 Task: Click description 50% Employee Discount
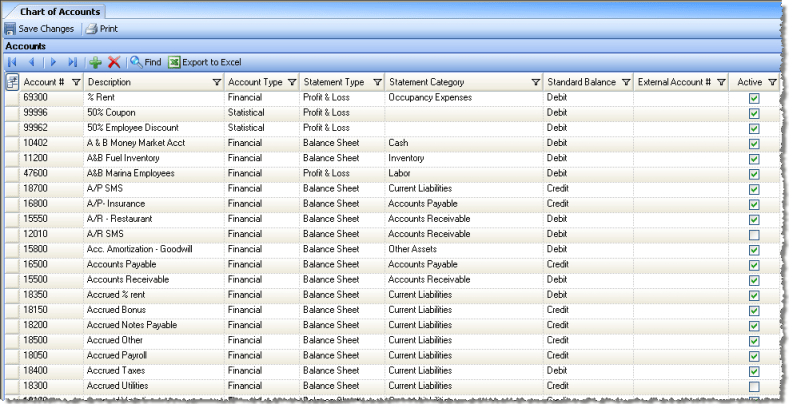pos(133,127)
